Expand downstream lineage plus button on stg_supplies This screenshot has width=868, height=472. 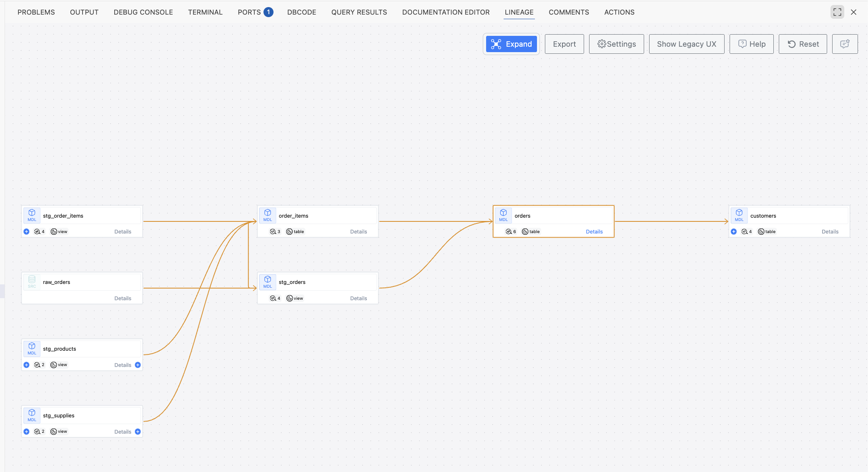pos(138,432)
